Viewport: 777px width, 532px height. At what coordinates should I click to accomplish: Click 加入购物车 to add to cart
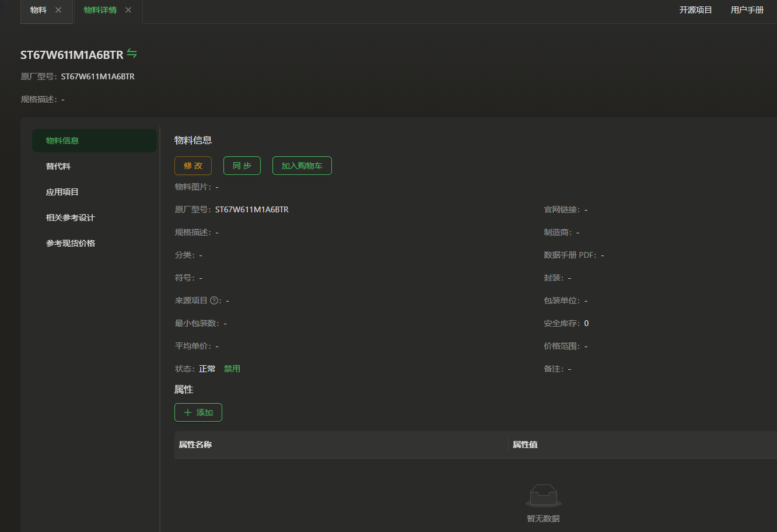click(x=302, y=166)
